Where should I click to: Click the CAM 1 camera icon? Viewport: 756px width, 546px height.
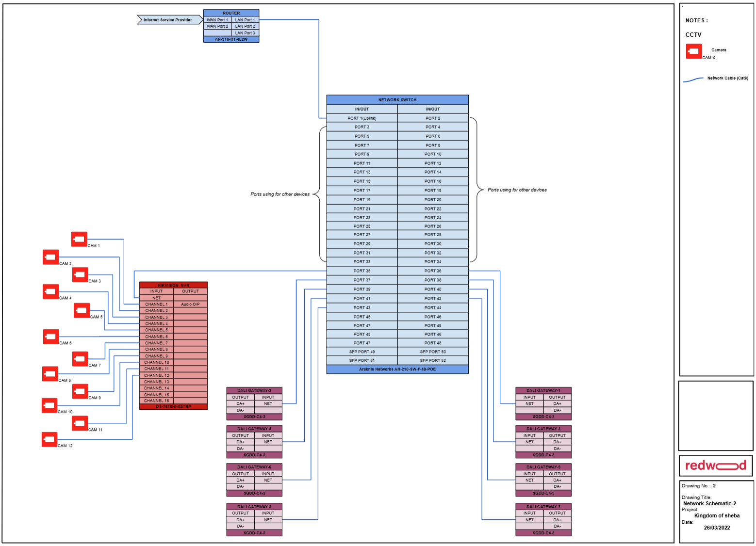[79, 239]
